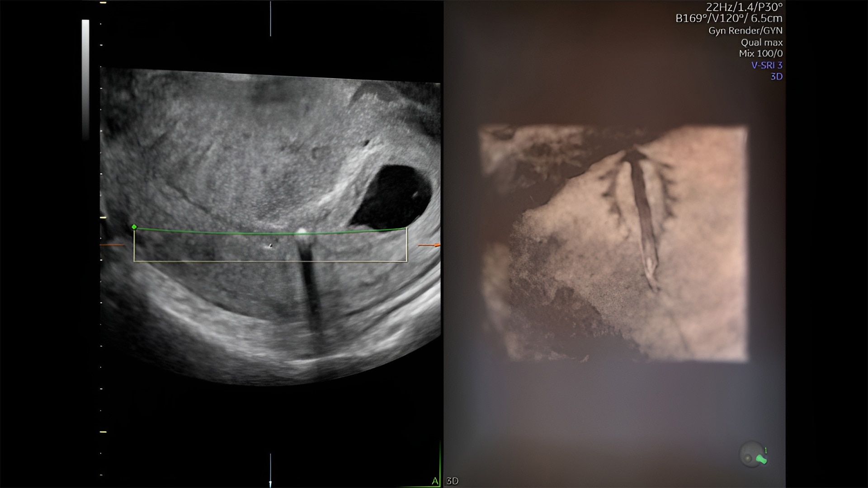Viewport: 868px width, 488px height.
Task: Click the grayscale bar at top left
Action: point(85,77)
